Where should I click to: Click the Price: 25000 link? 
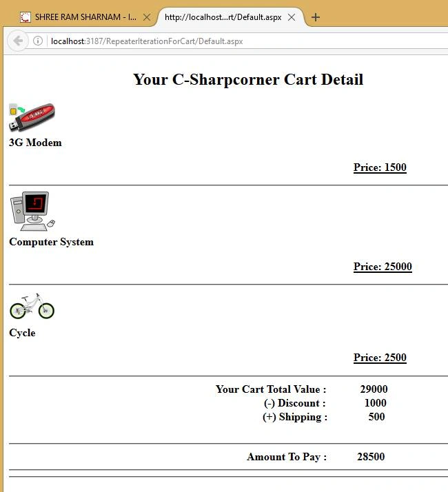pyautogui.click(x=383, y=267)
